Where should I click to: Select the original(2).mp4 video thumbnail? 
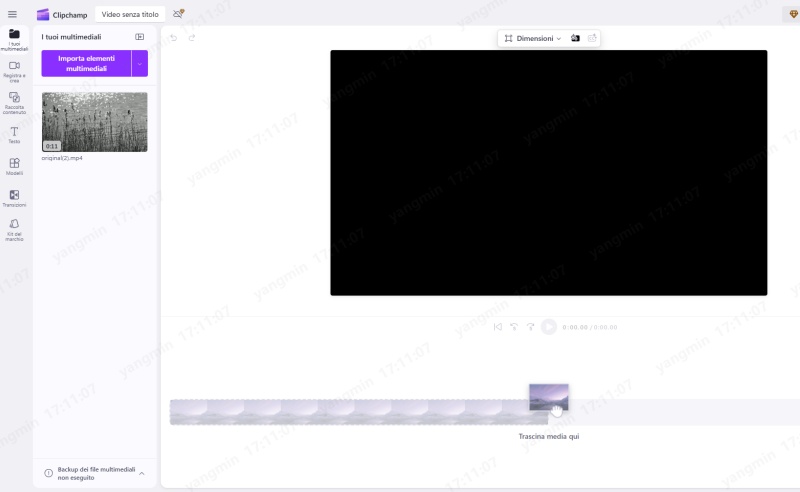(94, 122)
